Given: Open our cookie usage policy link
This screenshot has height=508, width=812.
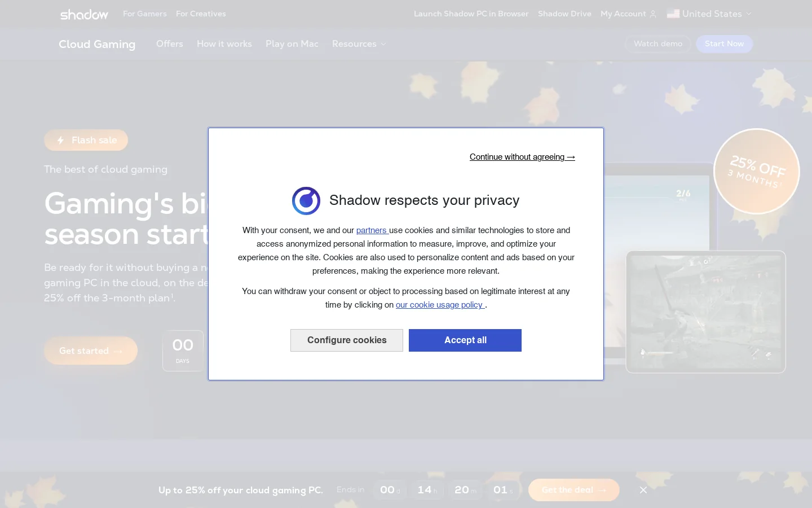Looking at the screenshot, I should 439,305.
